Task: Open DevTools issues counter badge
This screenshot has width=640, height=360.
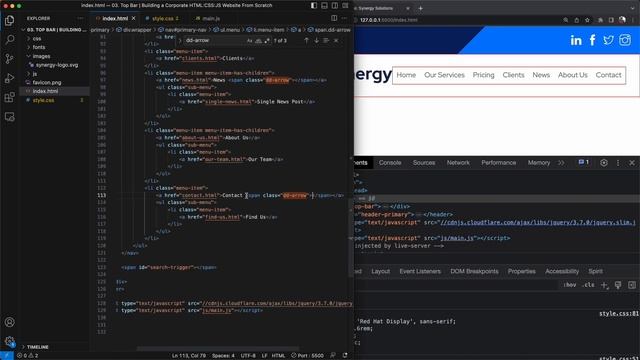Action: click(x=584, y=162)
